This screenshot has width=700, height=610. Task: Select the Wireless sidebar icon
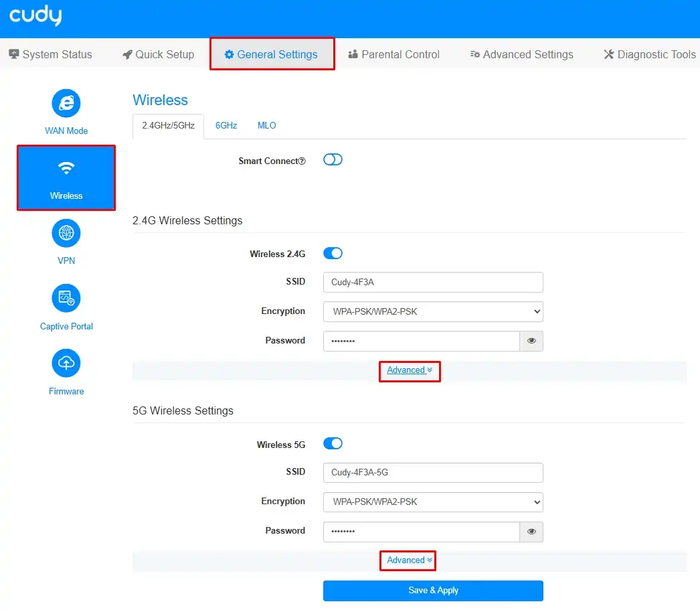tap(66, 168)
